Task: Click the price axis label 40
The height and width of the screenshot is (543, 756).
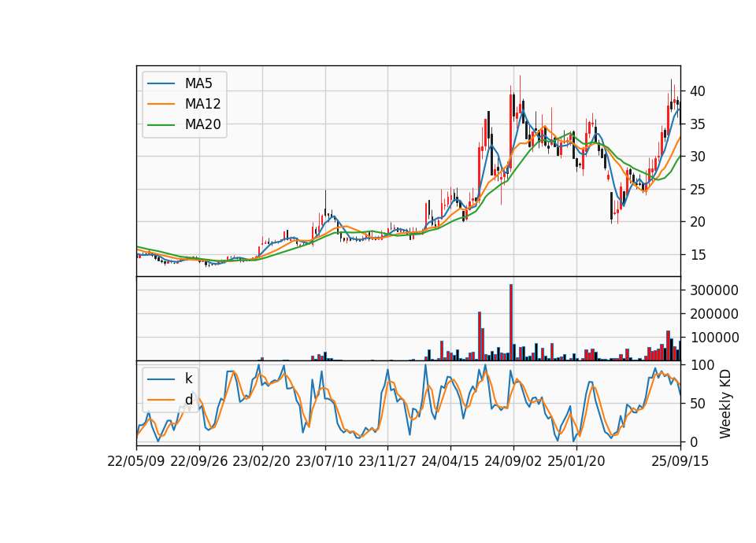Action: (x=698, y=91)
